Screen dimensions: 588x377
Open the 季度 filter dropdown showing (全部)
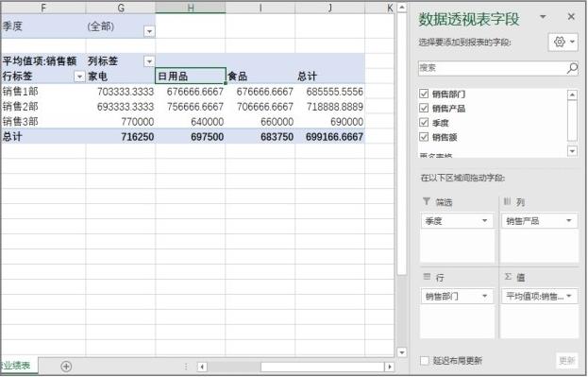(x=149, y=31)
